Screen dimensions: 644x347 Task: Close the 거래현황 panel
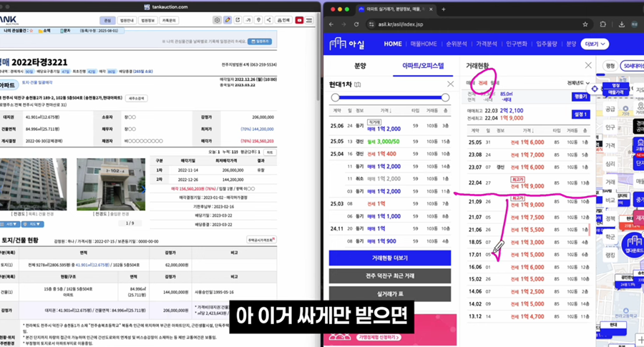click(x=588, y=65)
